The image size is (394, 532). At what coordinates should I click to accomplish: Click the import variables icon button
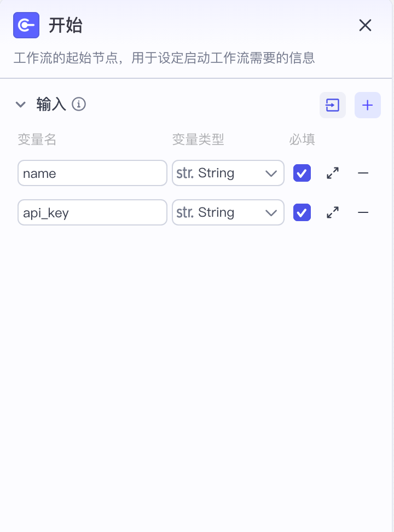[333, 105]
